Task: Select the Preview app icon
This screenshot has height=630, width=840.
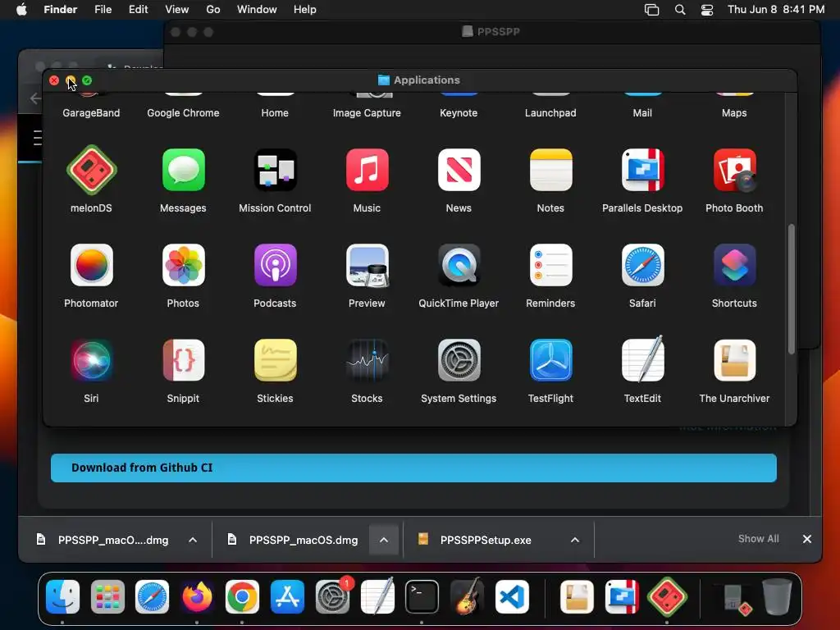Action: point(367,265)
